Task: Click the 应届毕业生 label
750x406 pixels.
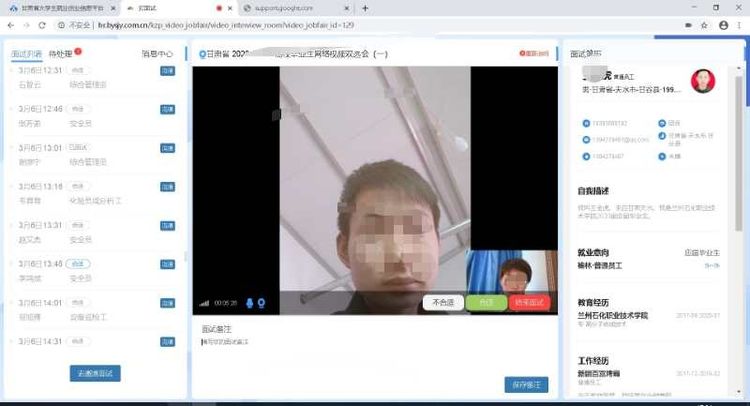Action: pos(702,252)
